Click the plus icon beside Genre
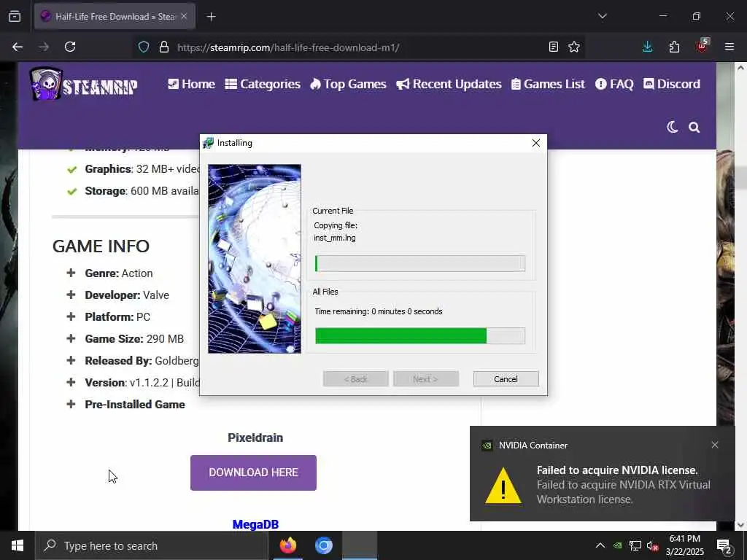Screen dimensions: 747x560 click(71, 273)
